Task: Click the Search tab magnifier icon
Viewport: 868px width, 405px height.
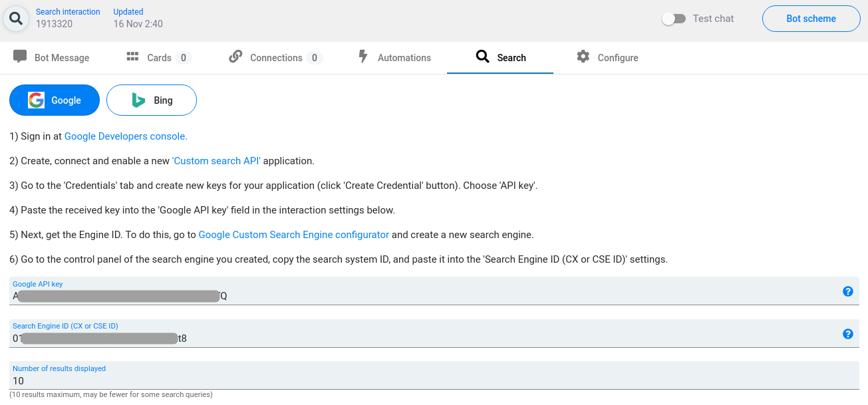Action: (483, 57)
